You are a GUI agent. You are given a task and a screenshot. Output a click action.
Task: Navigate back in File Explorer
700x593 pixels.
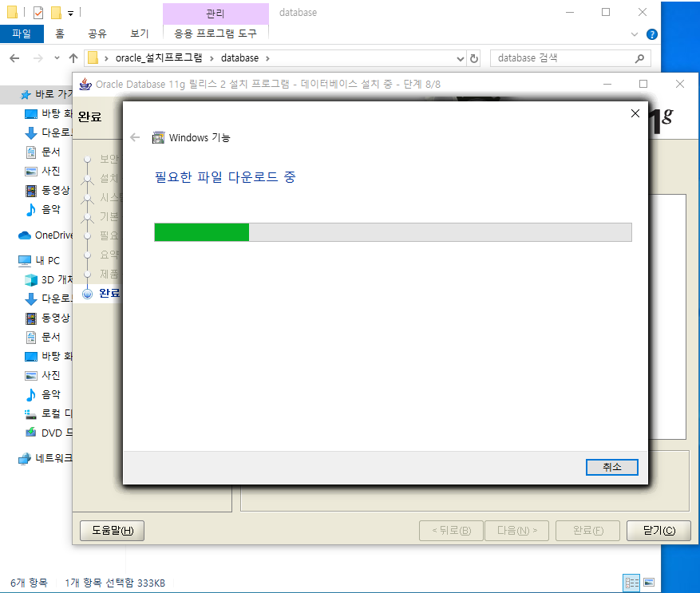(14, 58)
